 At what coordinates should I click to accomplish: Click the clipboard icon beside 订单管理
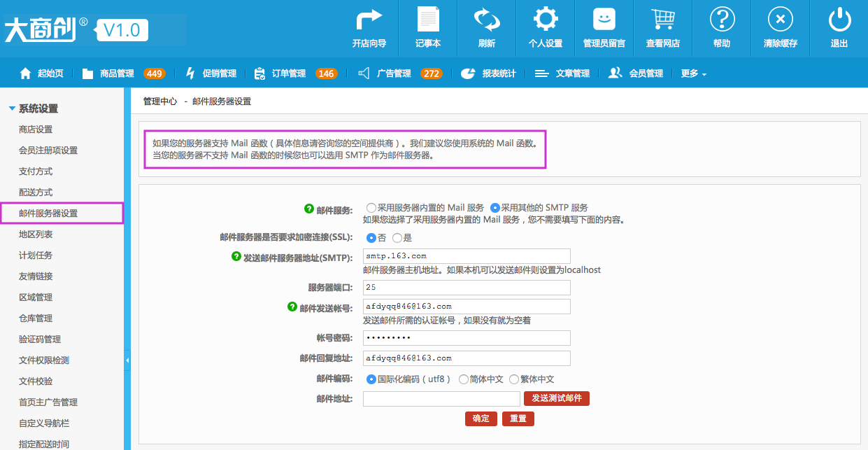pos(259,73)
